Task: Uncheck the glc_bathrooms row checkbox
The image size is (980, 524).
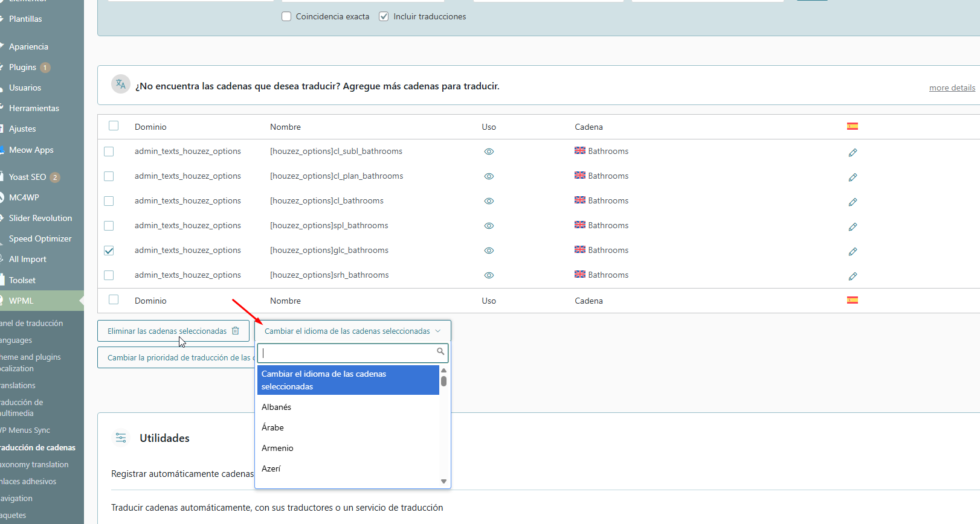Action: click(109, 251)
